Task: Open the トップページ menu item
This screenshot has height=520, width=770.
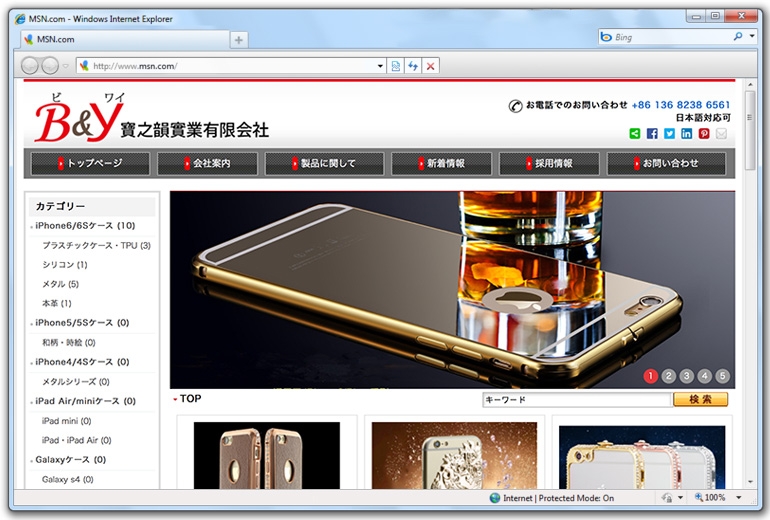Action: pos(90,164)
